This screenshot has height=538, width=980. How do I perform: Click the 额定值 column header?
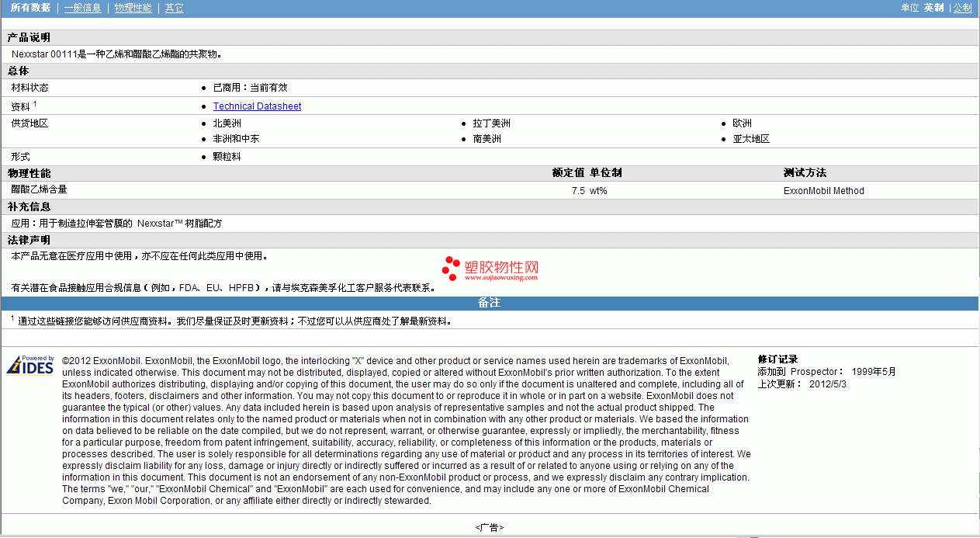tap(568, 173)
